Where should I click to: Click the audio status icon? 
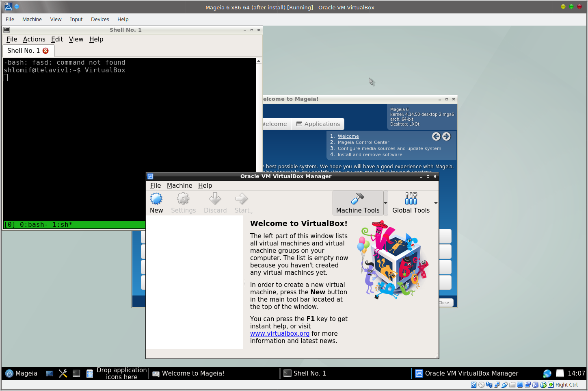tap(489, 384)
